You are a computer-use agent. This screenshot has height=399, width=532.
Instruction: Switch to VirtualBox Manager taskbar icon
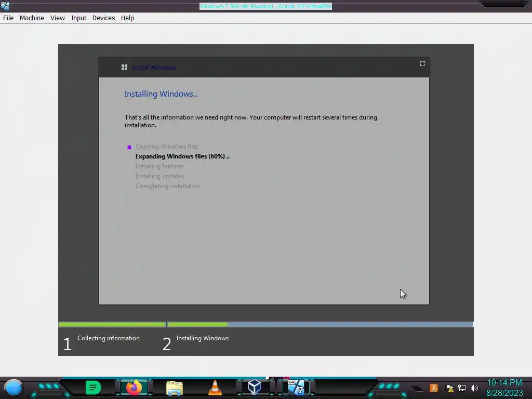tap(255, 387)
